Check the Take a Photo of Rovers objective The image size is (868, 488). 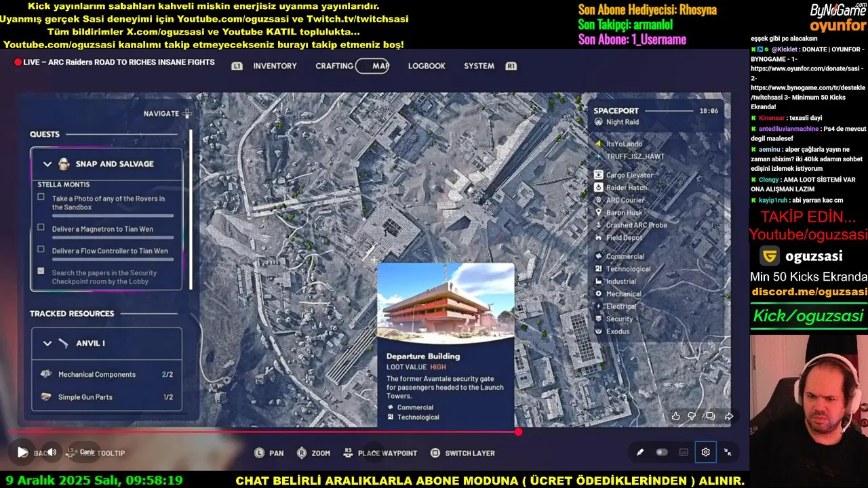(41, 197)
